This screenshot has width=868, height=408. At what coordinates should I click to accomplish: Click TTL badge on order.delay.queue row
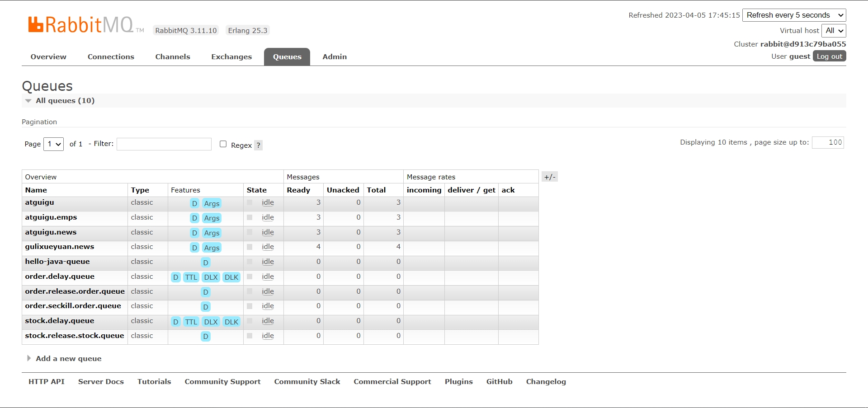click(191, 277)
